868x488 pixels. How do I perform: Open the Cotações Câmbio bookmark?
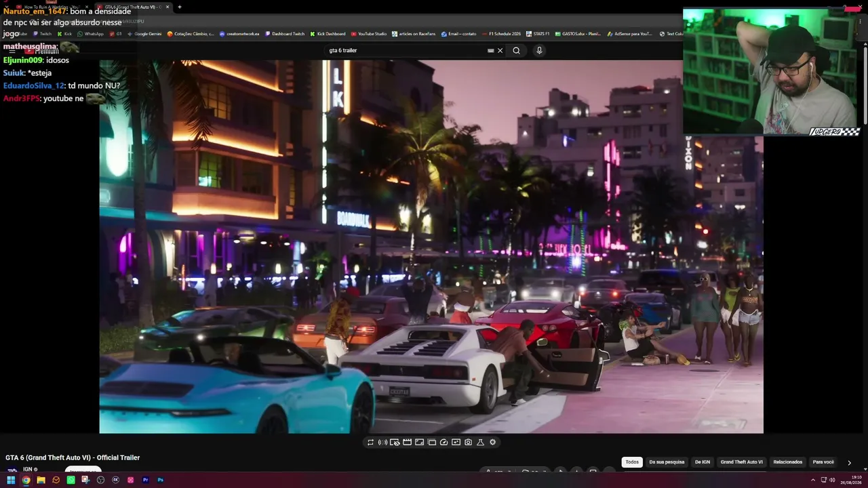click(x=191, y=34)
